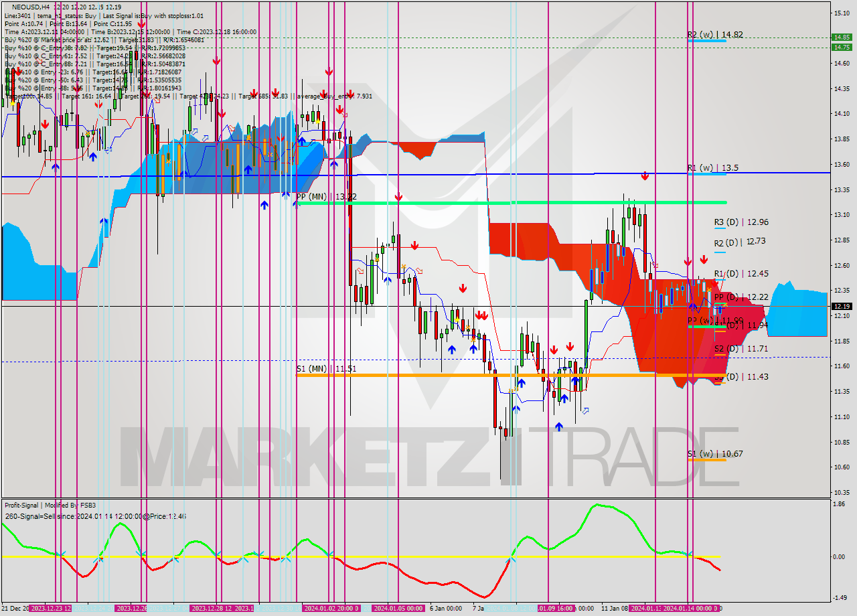The image size is (857, 616).
Task: Click the PP (D) | 12.22 label
Action: pyautogui.click(x=741, y=297)
